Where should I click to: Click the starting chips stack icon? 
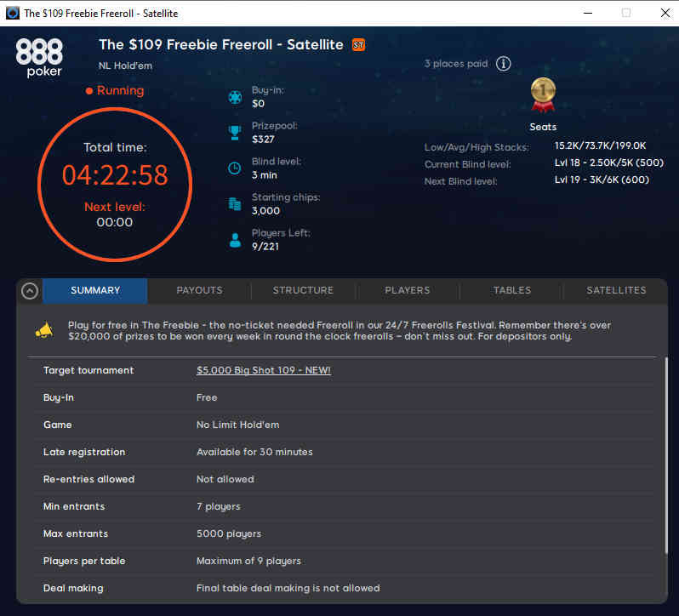(235, 204)
